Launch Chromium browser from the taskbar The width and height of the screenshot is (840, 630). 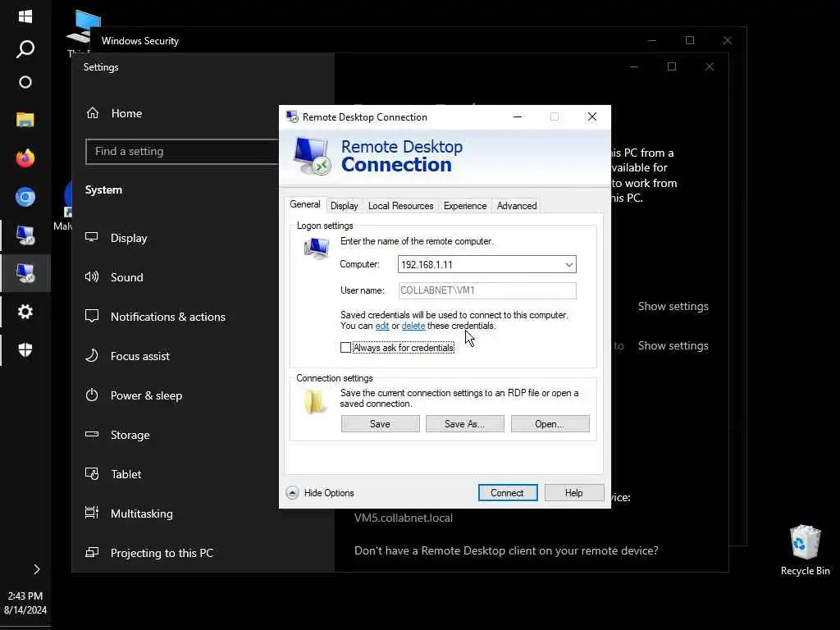pos(25,197)
